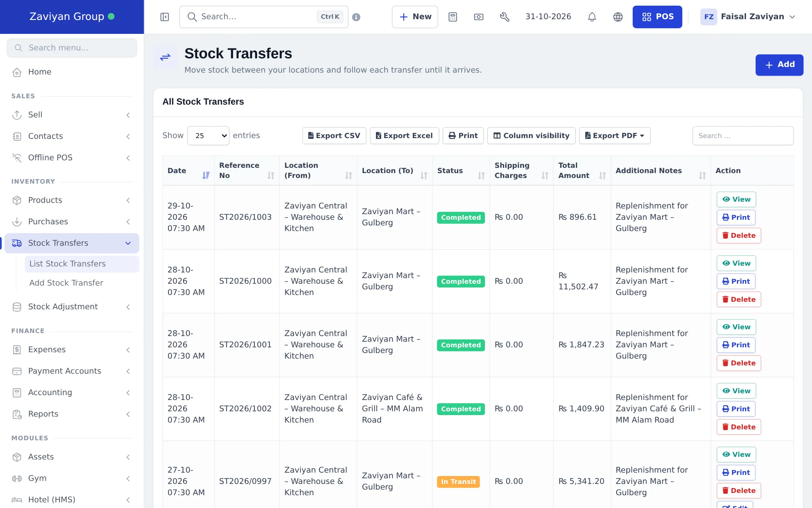The width and height of the screenshot is (812, 508).
Task: Click the table Search field
Action: click(743, 135)
